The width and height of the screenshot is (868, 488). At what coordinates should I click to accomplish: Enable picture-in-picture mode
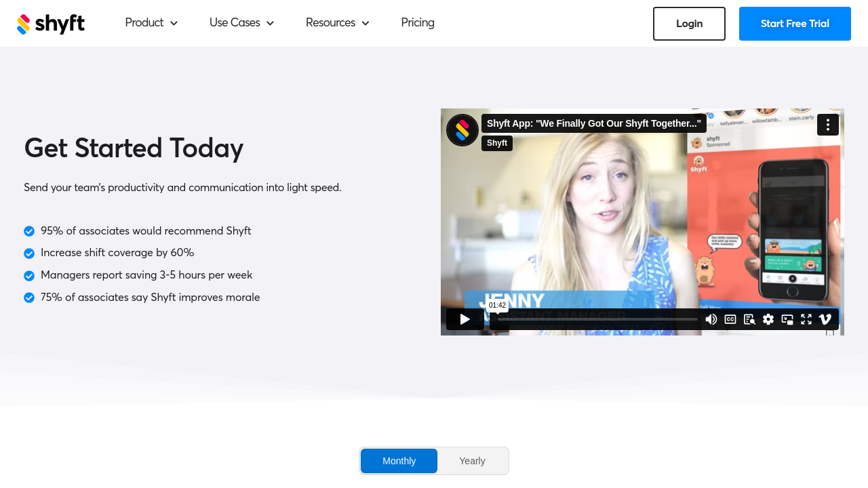(787, 319)
